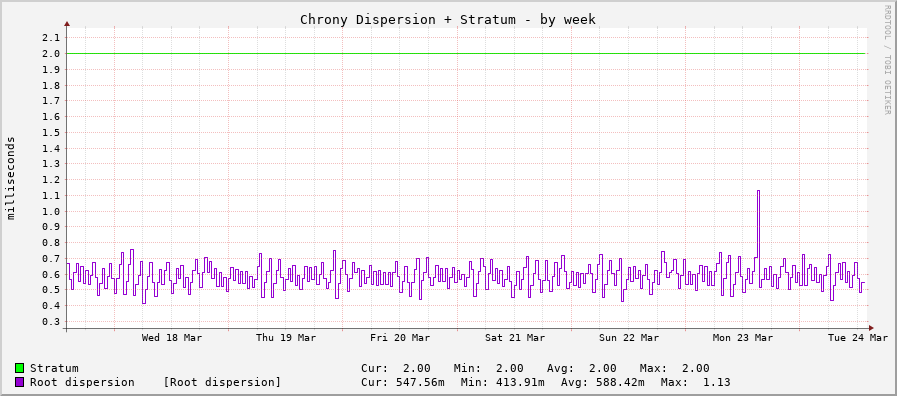The width and height of the screenshot is (897, 396).
Task: Click the chart title 'Chrony Dispersion + Stratum - by week'
Action: 448,19
